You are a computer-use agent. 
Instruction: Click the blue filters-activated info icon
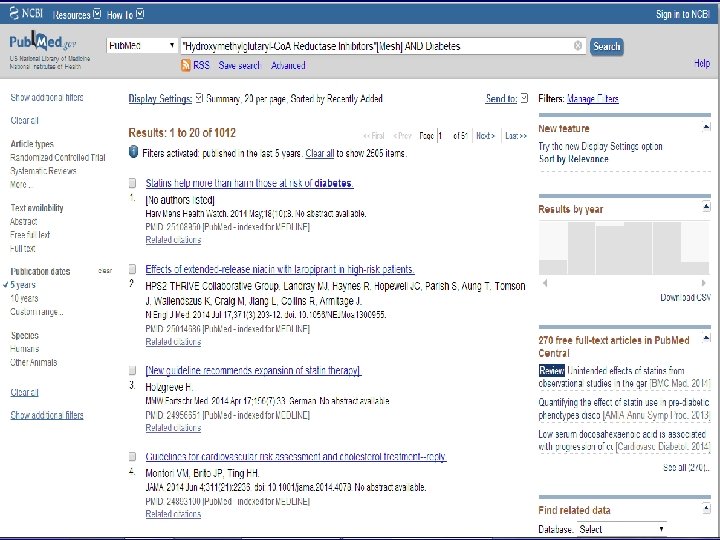coord(133,152)
